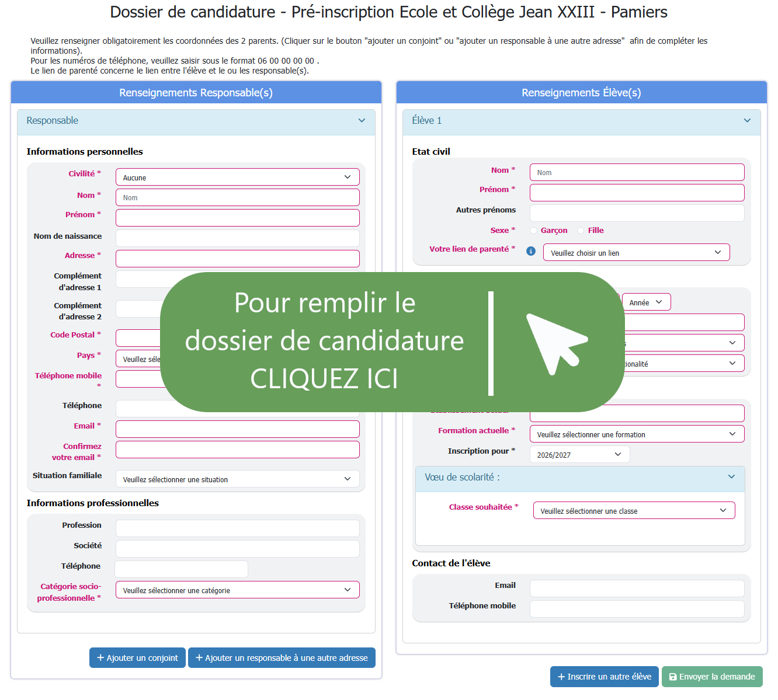Click the Inscrire un autre élève button
The width and height of the screenshot is (778, 700).
(x=604, y=677)
